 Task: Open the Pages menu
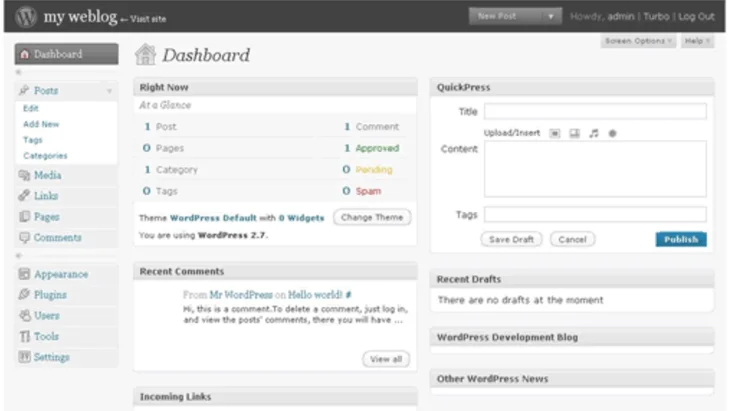pyautogui.click(x=67, y=217)
